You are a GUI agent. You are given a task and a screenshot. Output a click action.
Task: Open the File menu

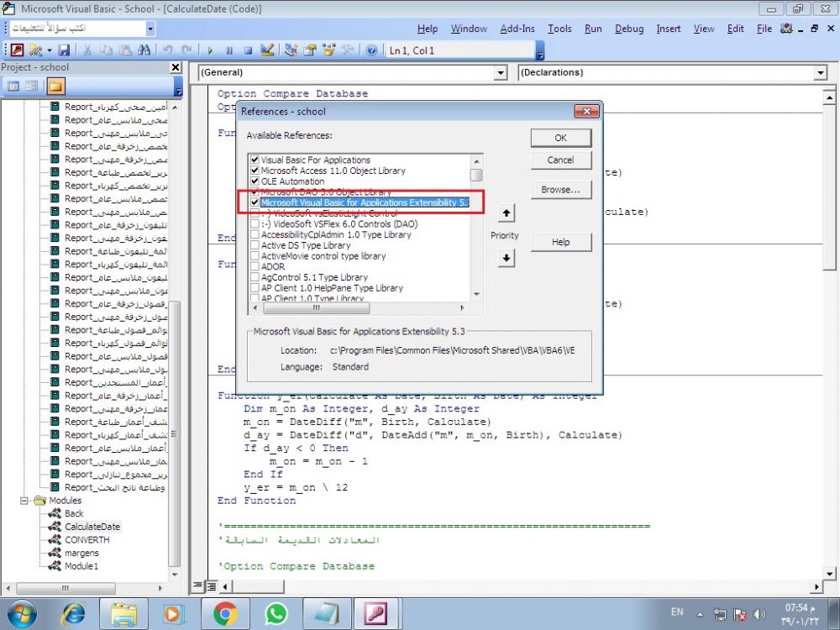click(x=764, y=29)
